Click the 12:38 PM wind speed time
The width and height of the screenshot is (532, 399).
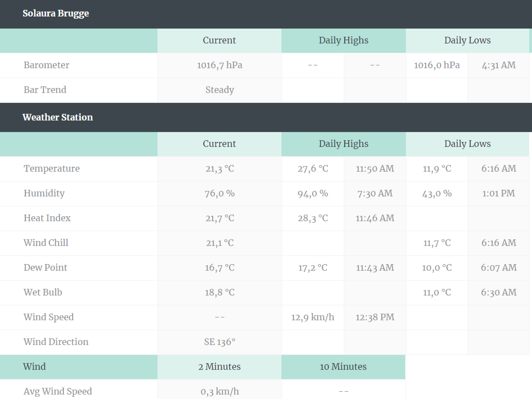375,317
